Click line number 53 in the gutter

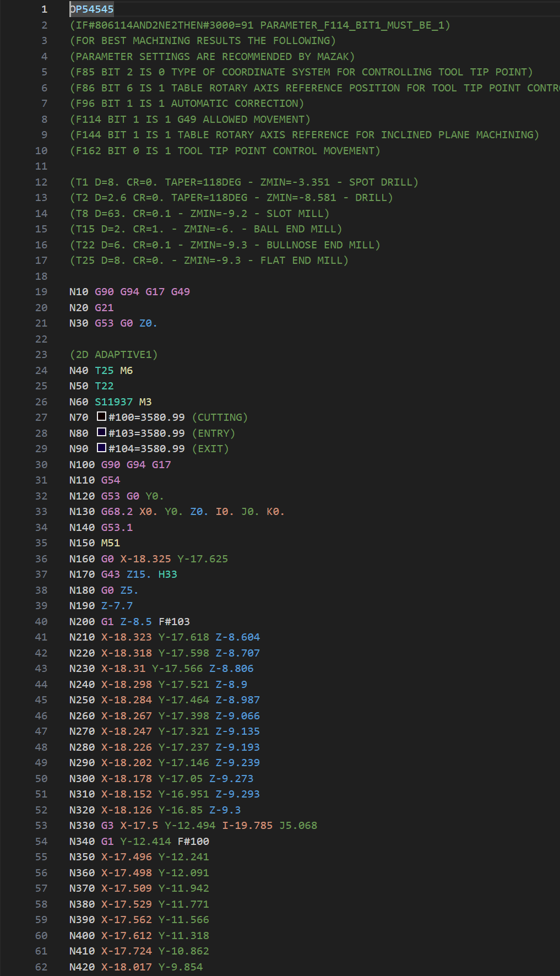click(x=41, y=826)
